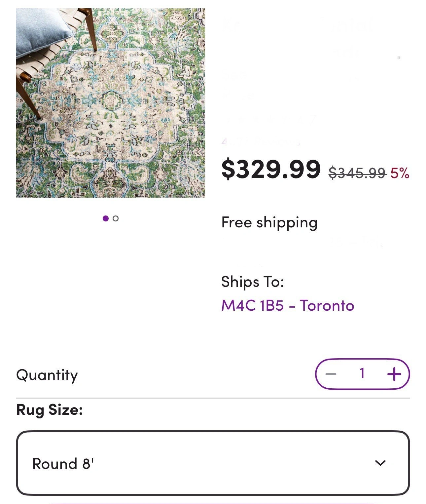Select the first filled carousel dot

coord(106,218)
